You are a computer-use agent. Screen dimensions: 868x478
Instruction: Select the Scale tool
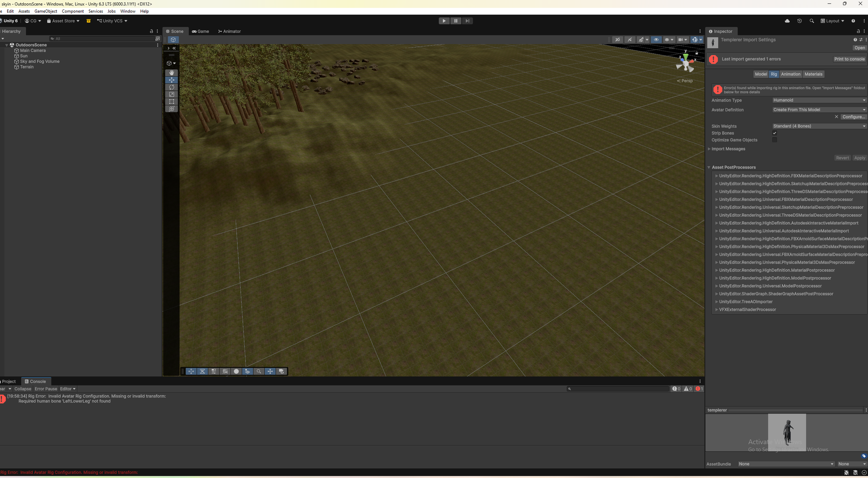coord(172,94)
